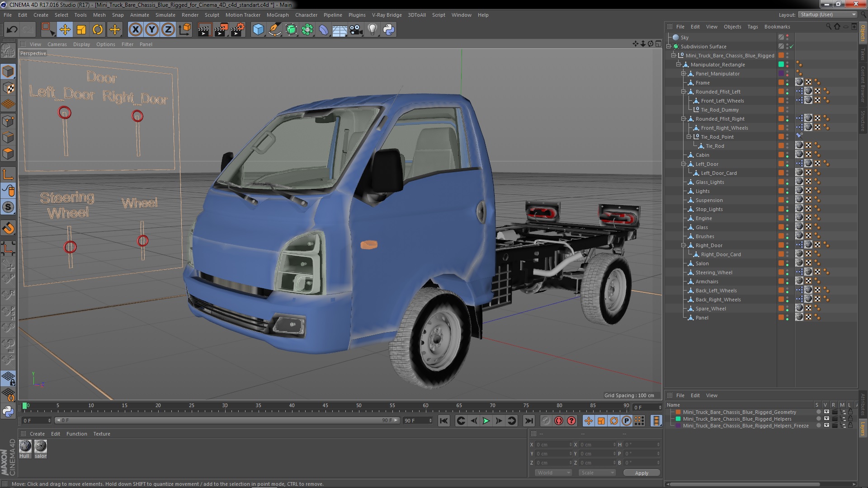This screenshot has height=488, width=868.
Task: Switch the coordinate system icon
Action: 185,30
